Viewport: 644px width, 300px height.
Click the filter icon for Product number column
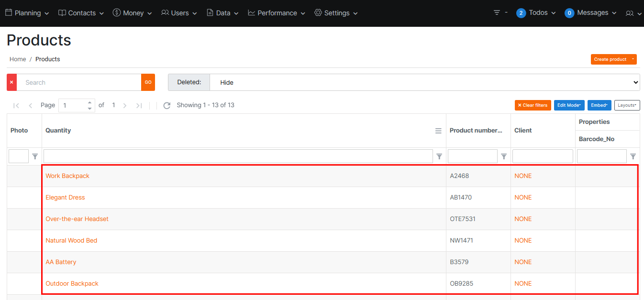504,156
